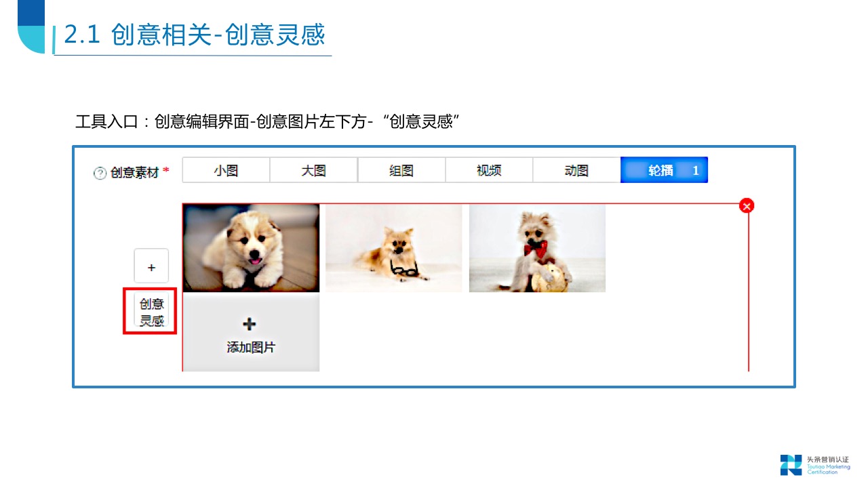Open the 视频 tab

click(489, 171)
